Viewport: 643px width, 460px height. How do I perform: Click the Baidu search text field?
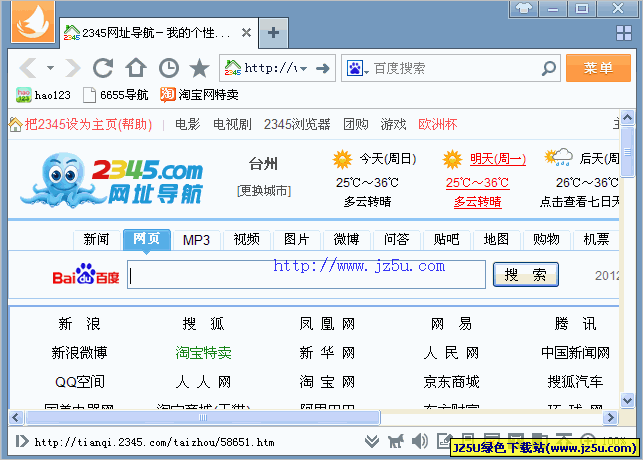(306, 274)
